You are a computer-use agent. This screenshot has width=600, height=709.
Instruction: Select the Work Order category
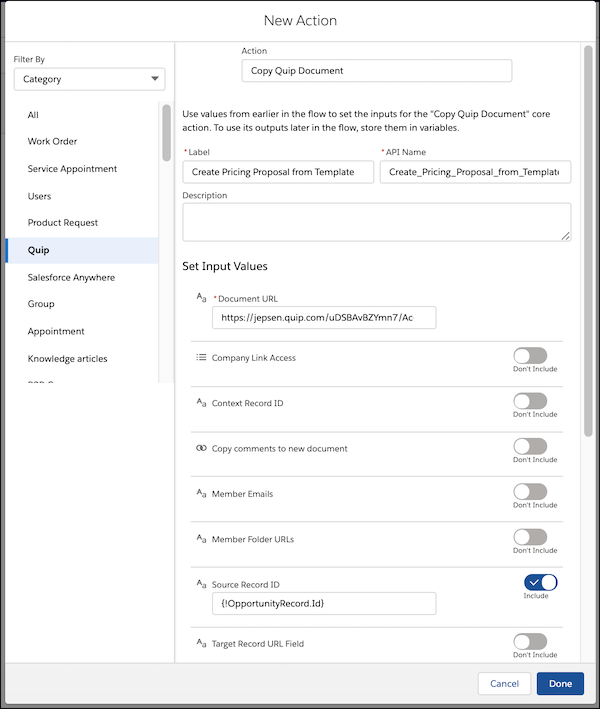(82, 142)
